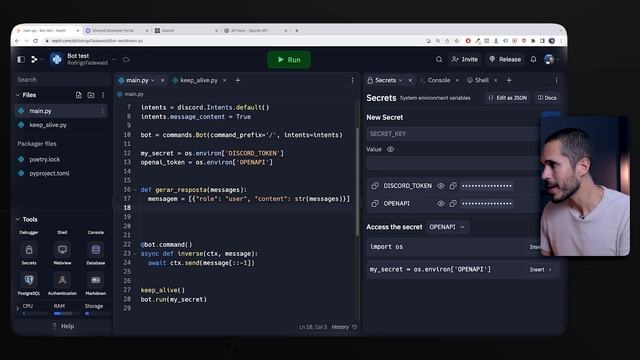This screenshot has height=360, width=640.
Task: Copy the OPENAPI secret value
Action: point(453,203)
